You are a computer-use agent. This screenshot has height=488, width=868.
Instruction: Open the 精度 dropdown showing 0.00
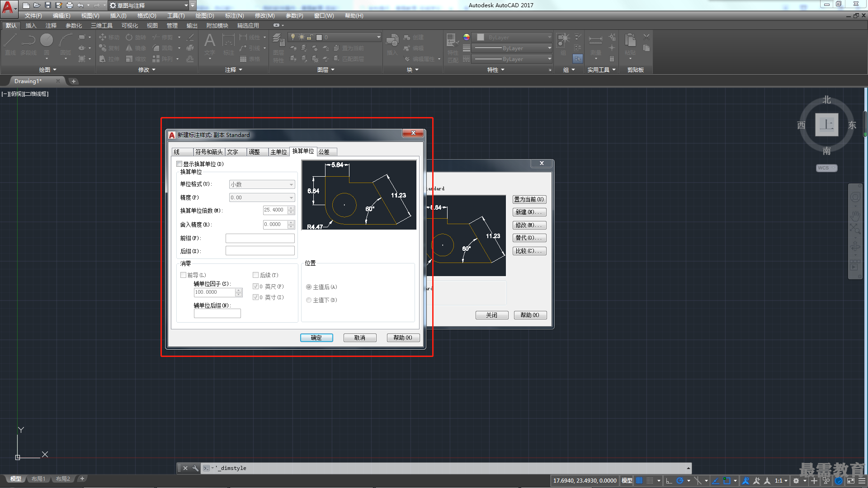[x=262, y=197]
